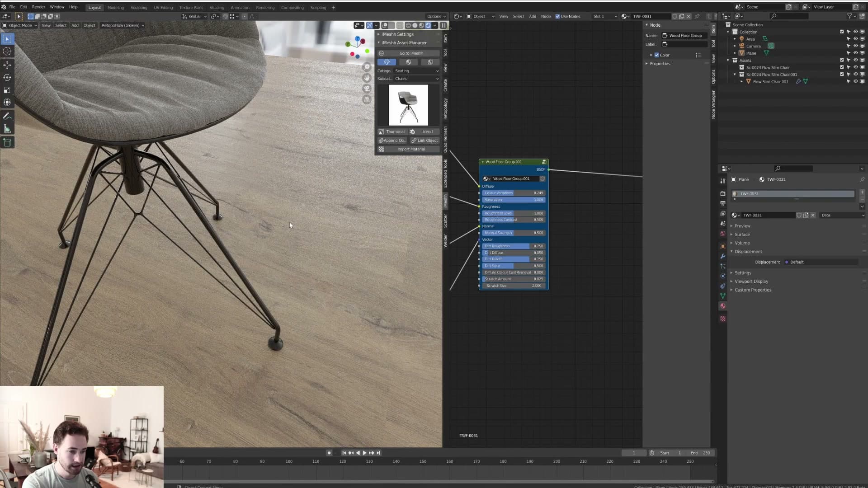The height and width of the screenshot is (488, 868).
Task: Hide the Area light in viewport
Action: tap(855, 39)
